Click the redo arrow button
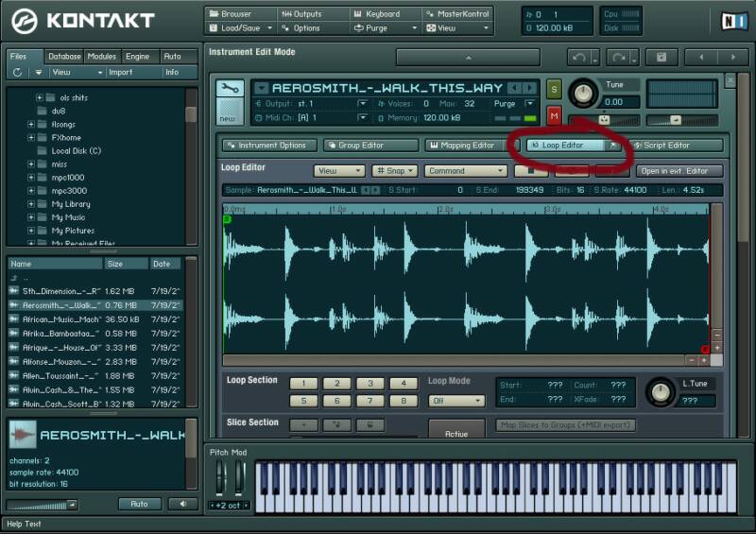 (618, 58)
